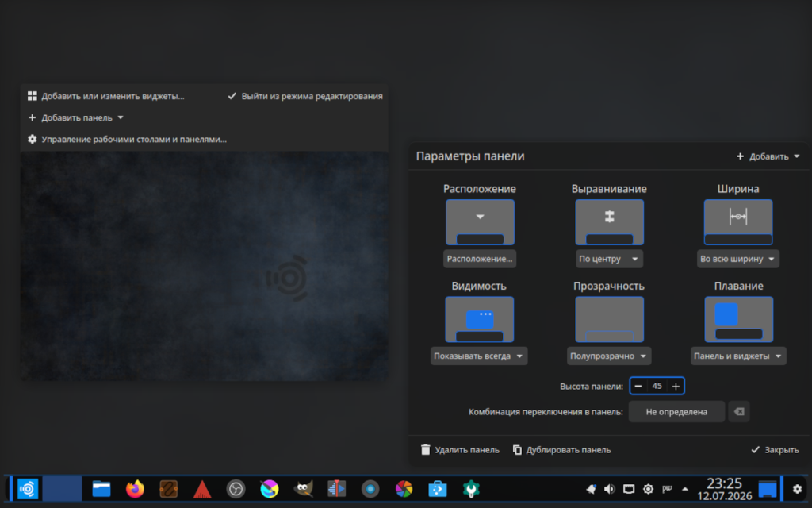This screenshot has width=812, height=508.
Task: Click Дублировать панель button
Action: (x=562, y=450)
